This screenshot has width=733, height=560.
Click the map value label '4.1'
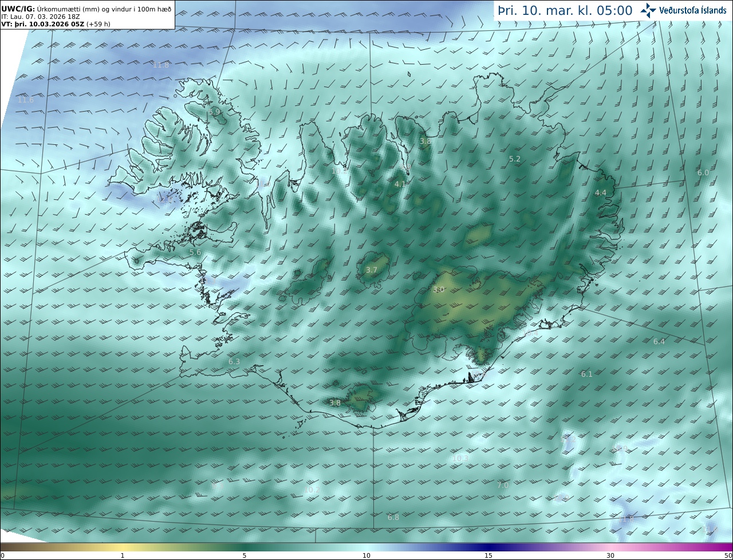pos(400,184)
